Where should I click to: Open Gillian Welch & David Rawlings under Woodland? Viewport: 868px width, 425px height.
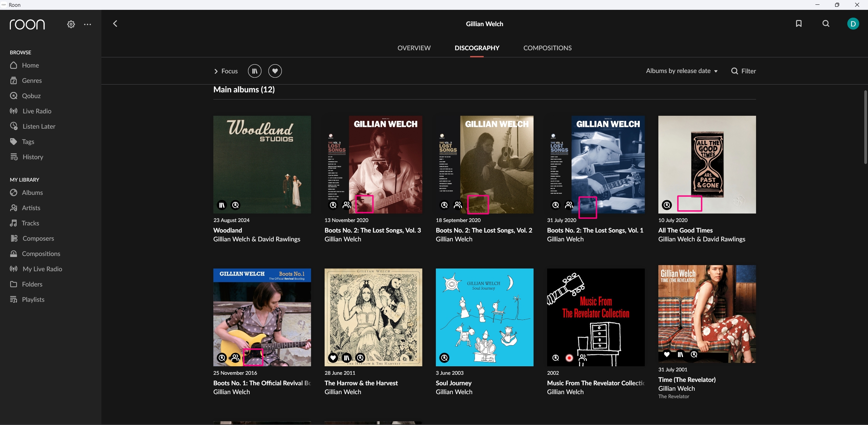[257, 239]
